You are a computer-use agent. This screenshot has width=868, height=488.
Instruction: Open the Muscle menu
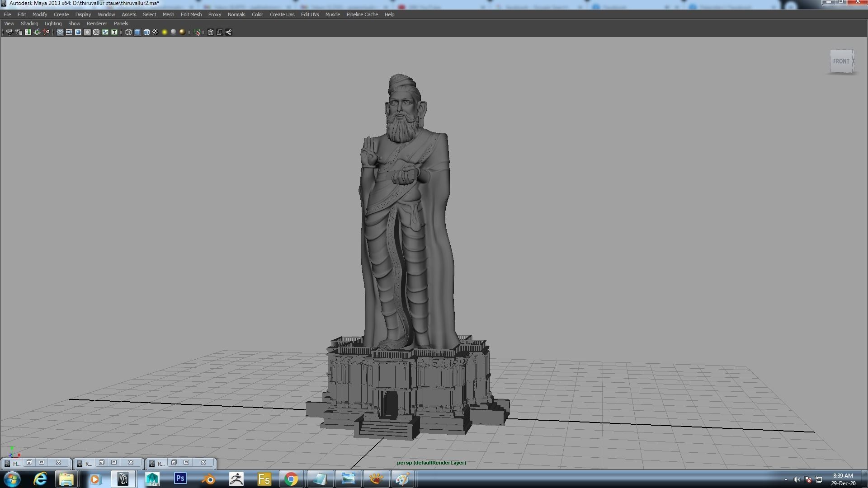pos(332,14)
